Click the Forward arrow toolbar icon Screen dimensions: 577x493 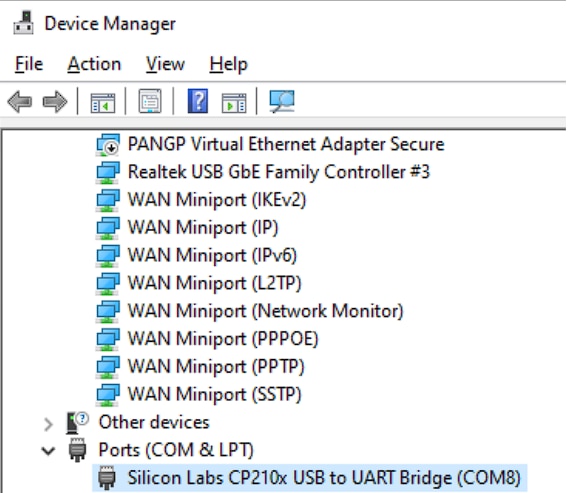(55, 102)
